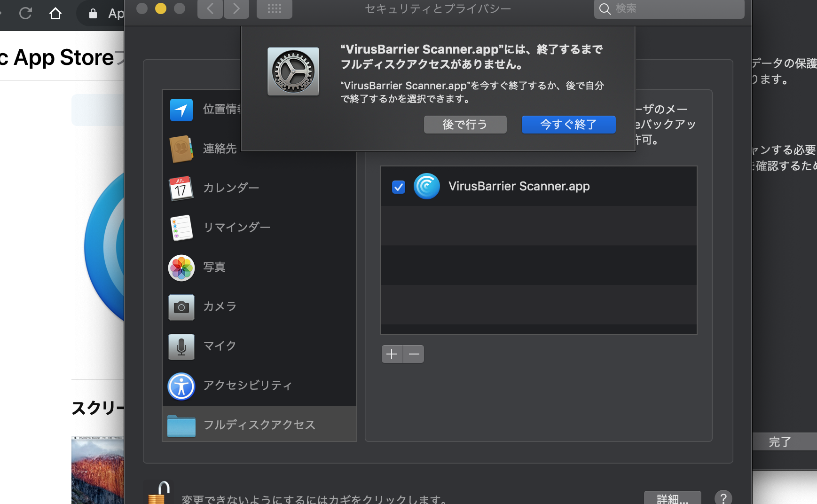Select カレンダー in privacy list
The width and height of the screenshot is (817, 504).
(x=231, y=188)
